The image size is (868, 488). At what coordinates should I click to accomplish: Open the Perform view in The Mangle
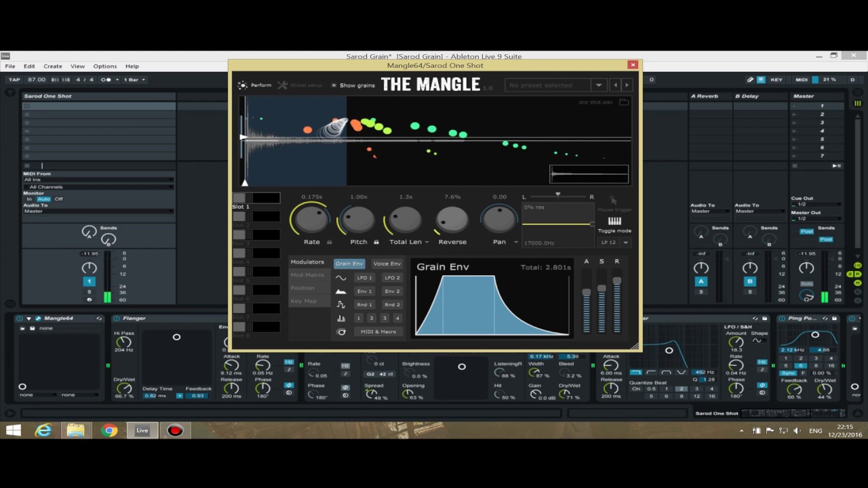coord(254,85)
